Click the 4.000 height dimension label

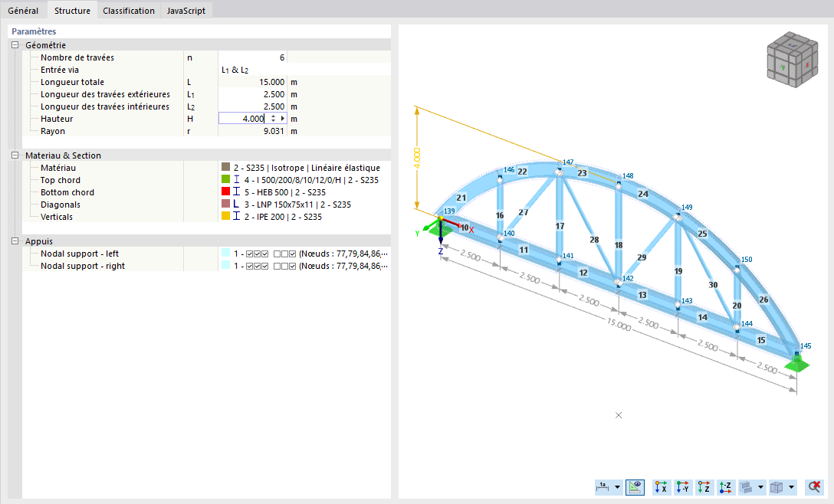417,158
